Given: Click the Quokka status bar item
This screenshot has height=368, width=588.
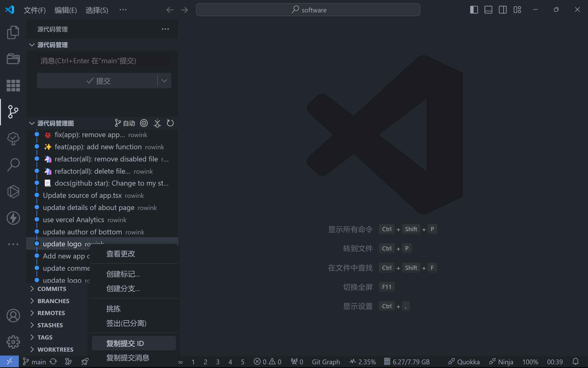Looking at the screenshot, I should 464,362.
